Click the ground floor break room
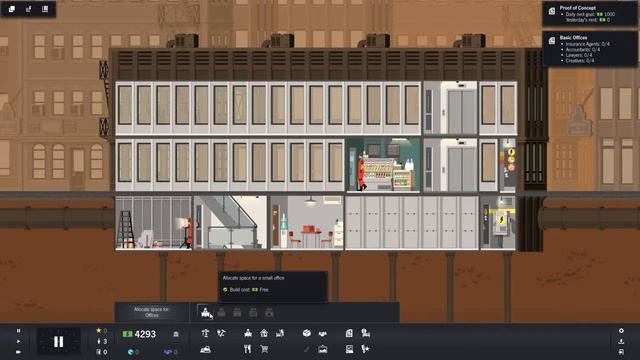This screenshot has height=360, width=640. [x=307, y=222]
